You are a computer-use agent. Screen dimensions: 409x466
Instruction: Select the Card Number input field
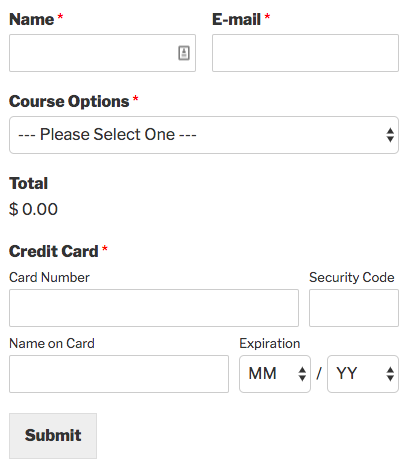pos(154,308)
